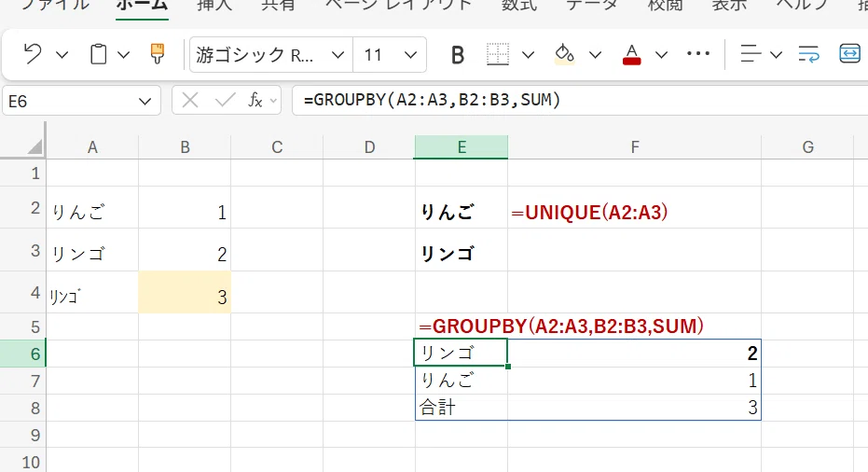Open the Undo history dropdown arrow
The image size is (868, 472).
click(x=62, y=55)
